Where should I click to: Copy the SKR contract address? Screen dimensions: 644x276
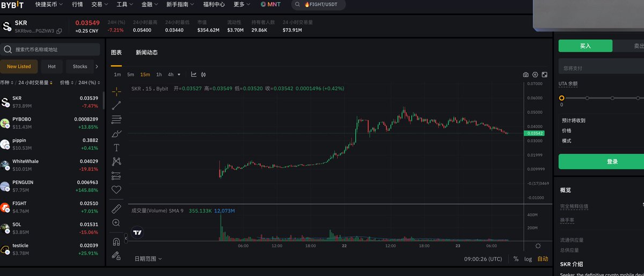pos(59,31)
